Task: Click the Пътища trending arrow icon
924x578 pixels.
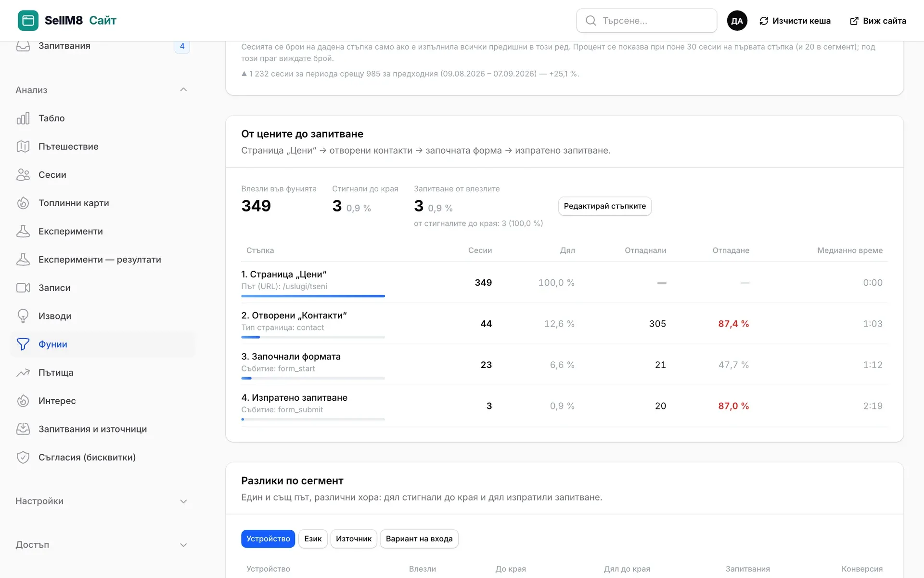Action: click(x=23, y=372)
